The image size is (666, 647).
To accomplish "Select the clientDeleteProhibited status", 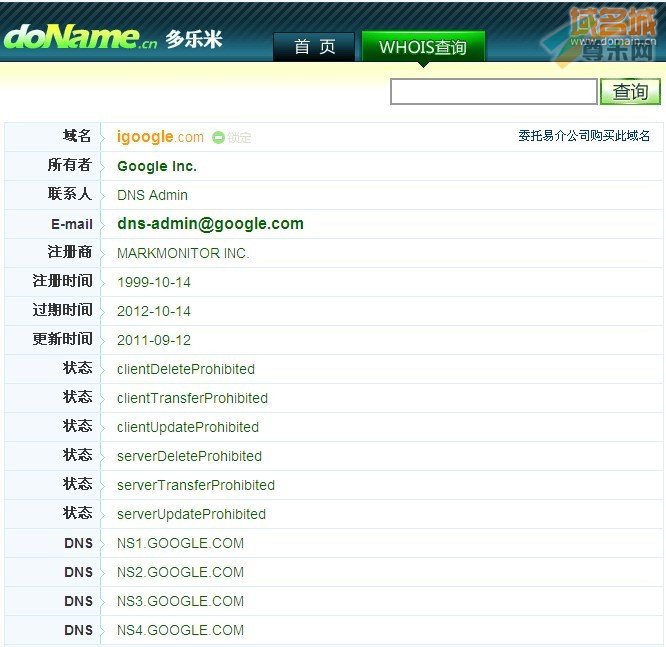I will 186,369.
